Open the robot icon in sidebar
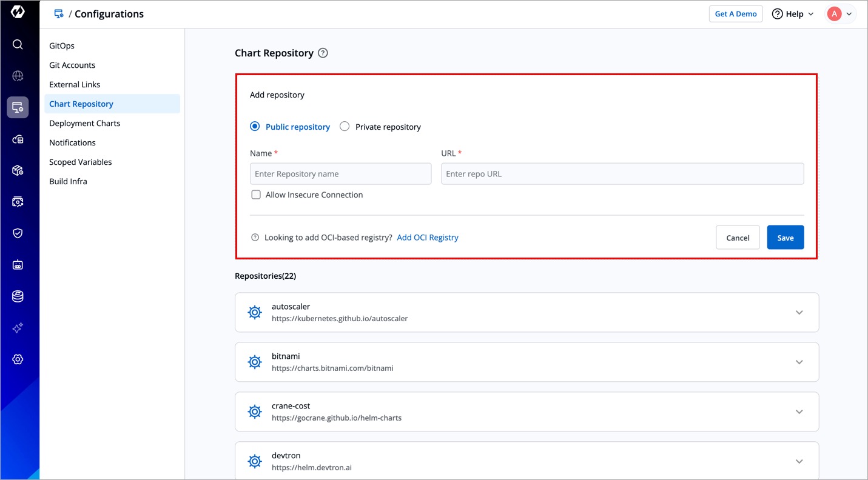Viewport: 868px width, 480px height. click(18, 265)
